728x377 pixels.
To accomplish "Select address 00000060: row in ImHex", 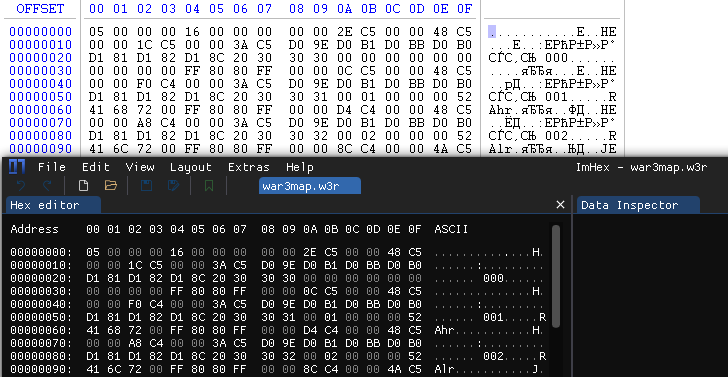I will [x=41, y=331].
